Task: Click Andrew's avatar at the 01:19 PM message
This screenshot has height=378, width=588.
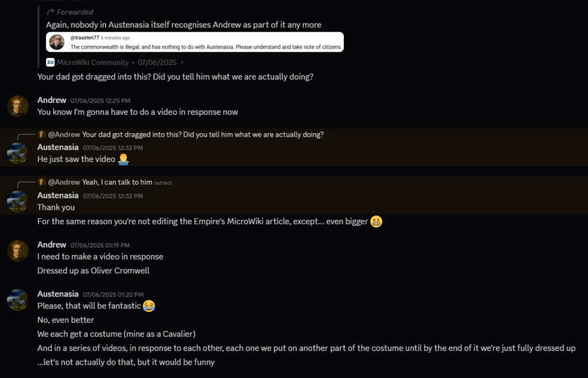Action: (x=18, y=250)
